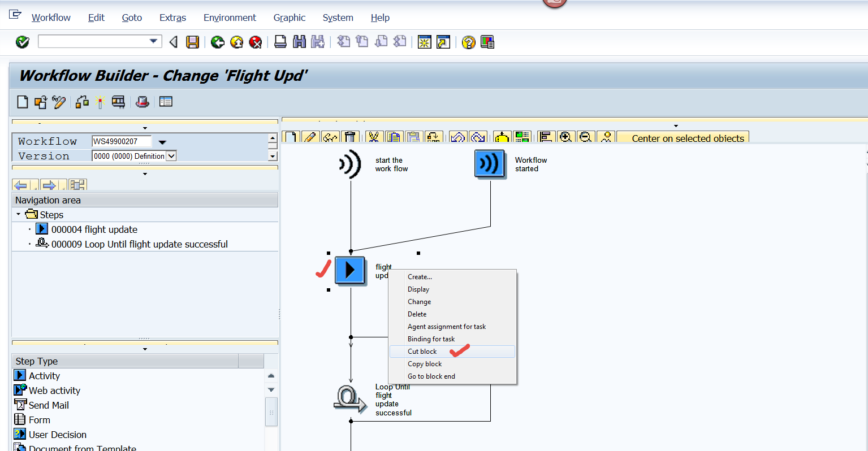Open the Environment menu
The image size is (868, 451).
coord(230,18)
